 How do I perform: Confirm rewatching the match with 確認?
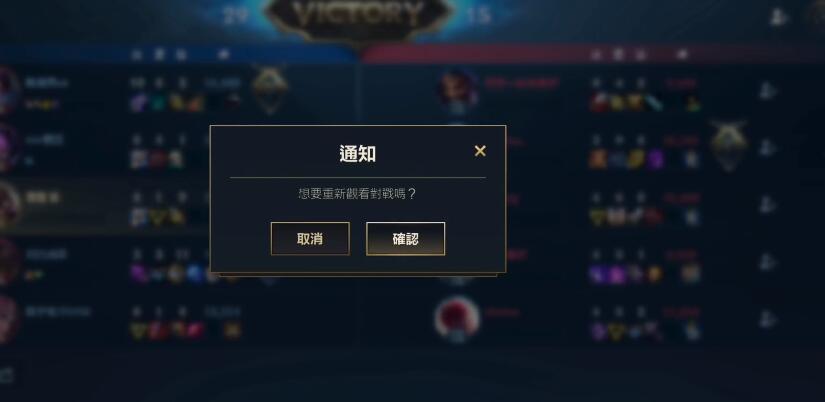tap(405, 239)
